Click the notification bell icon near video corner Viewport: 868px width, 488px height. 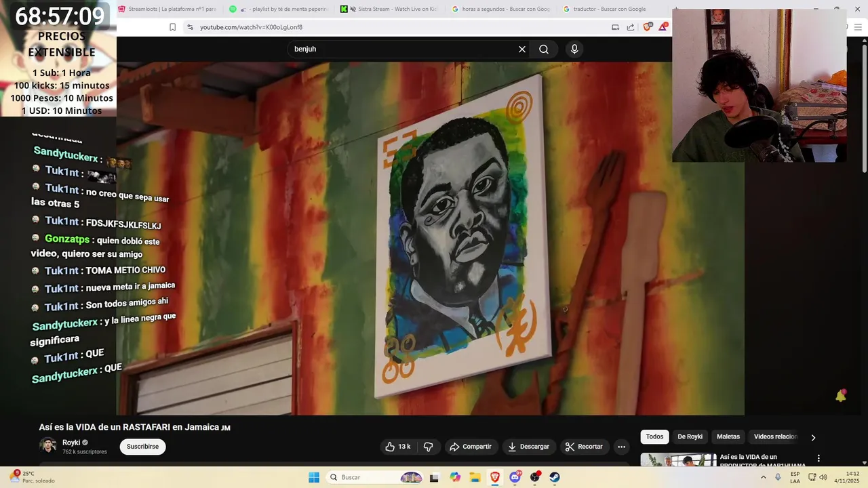click(x=841, y=396)
